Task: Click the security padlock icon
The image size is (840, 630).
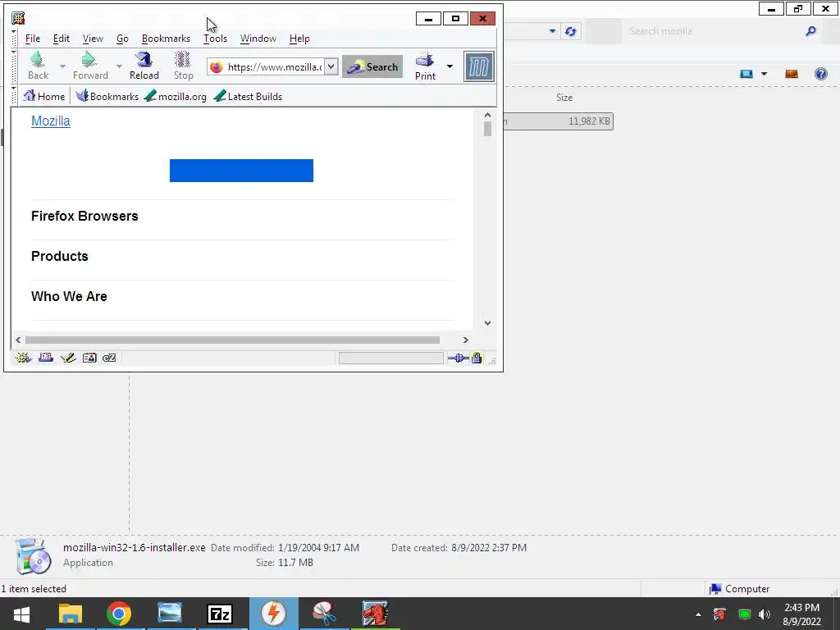Action: 477,358
